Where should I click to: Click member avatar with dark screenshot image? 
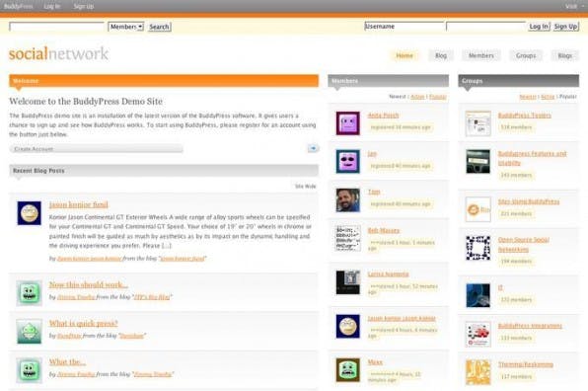tap(347, 282)
